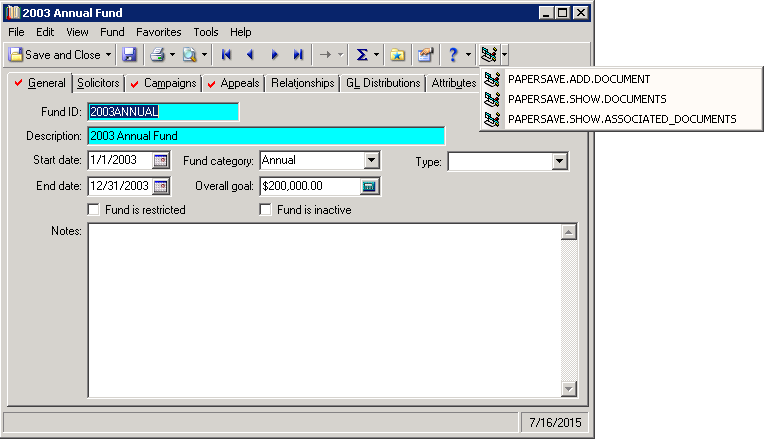Click the PaperSave toolbar icon
The image size is (764, 439).
[x=489, y=55]
